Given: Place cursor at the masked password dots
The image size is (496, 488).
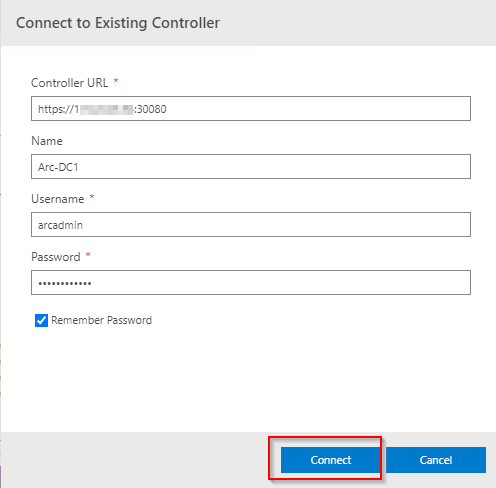Looking at the screenshot, I should tap(65, 284).
